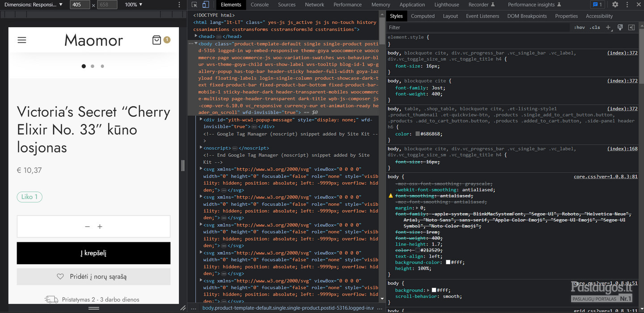Collapse the body element node
Viewport: 644px width, 313px height.
196,43
